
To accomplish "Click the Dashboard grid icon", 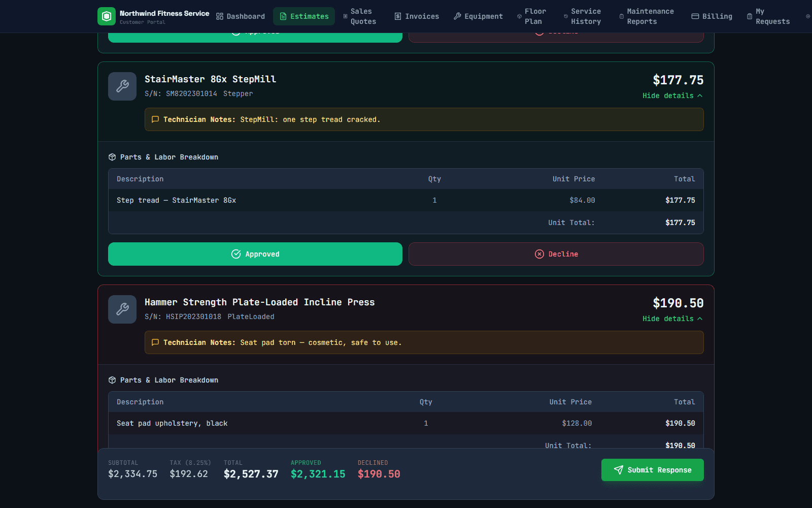I will [220, 16].
